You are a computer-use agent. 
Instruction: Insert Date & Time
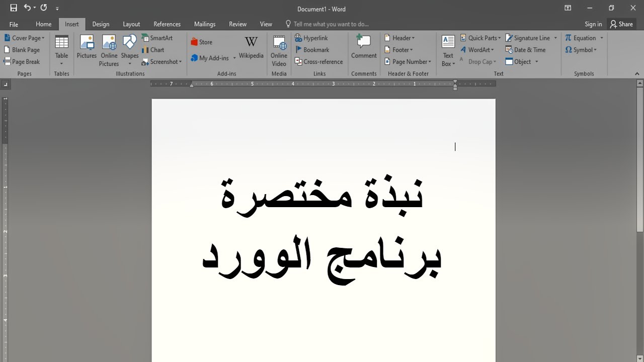tap(526, 50)
